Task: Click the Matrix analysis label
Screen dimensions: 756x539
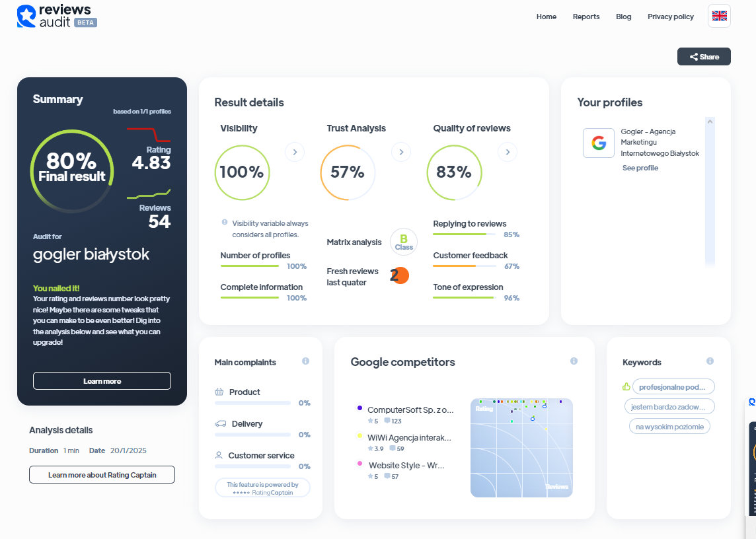Action: coord(354,242)
